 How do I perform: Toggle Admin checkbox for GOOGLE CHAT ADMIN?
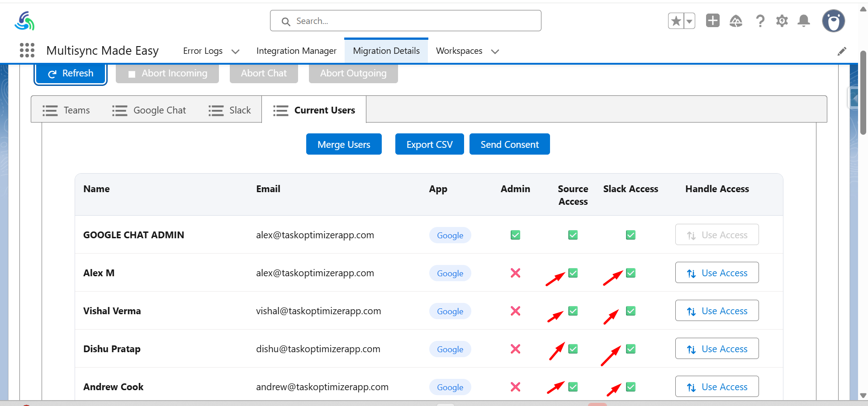[x=515, y=235]
